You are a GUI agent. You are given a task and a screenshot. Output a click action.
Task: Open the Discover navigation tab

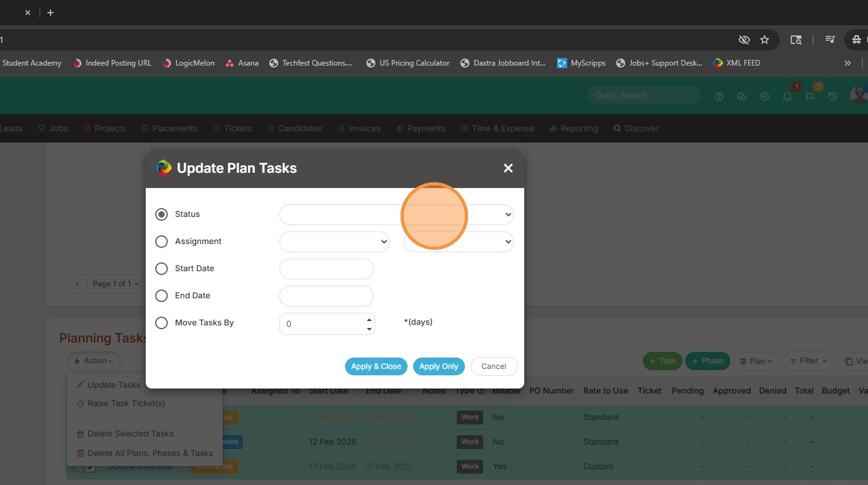(636, 128)
